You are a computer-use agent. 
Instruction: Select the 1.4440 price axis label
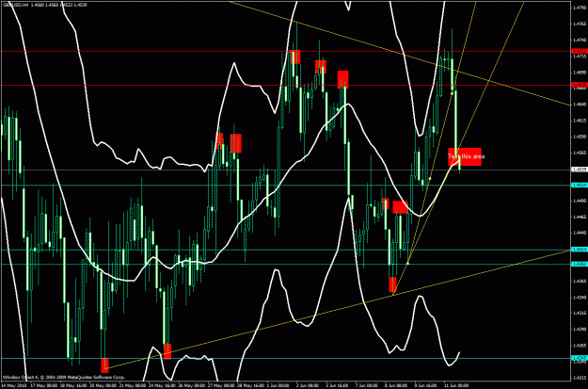(x=579, y=233)
